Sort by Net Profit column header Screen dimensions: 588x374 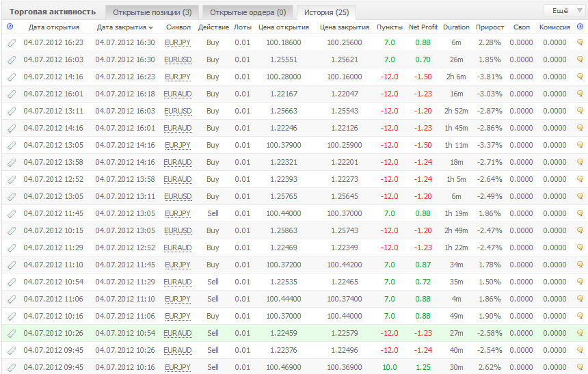click(x=423, y=27)
